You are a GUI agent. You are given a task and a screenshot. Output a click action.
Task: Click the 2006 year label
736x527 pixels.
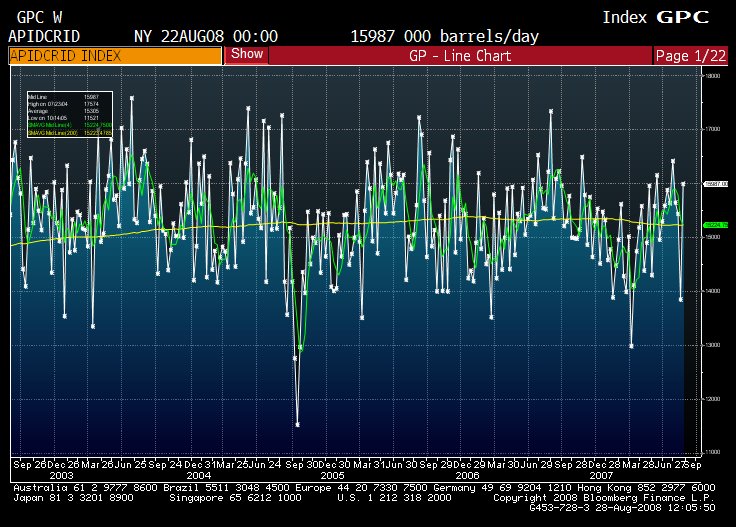468,476
